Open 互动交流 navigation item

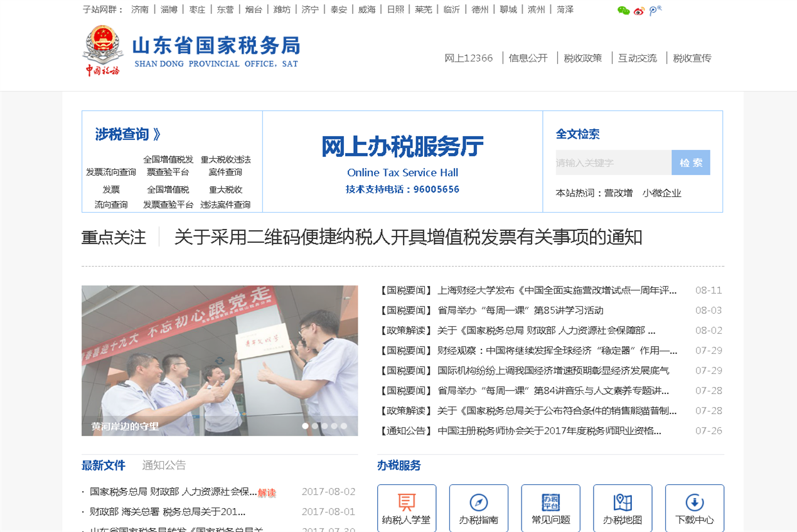coord(638,58)
